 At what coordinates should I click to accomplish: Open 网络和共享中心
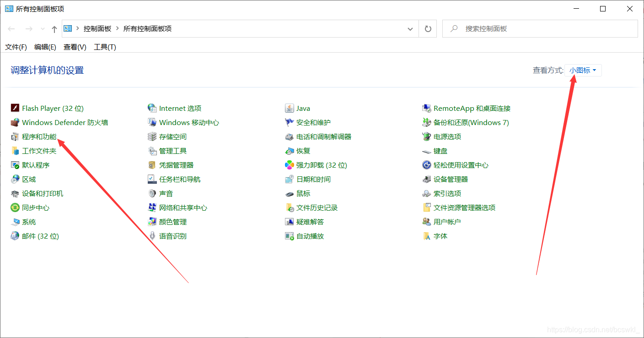(183, 207)
